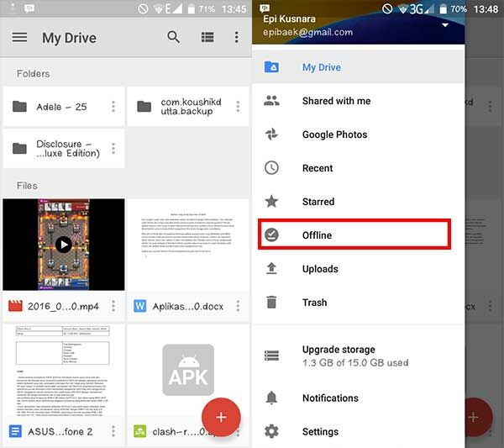Open the com.koushikdutta.backup folder
Image resolution: width=504 pixels, height=448 pixels.
tap(188, 107)
